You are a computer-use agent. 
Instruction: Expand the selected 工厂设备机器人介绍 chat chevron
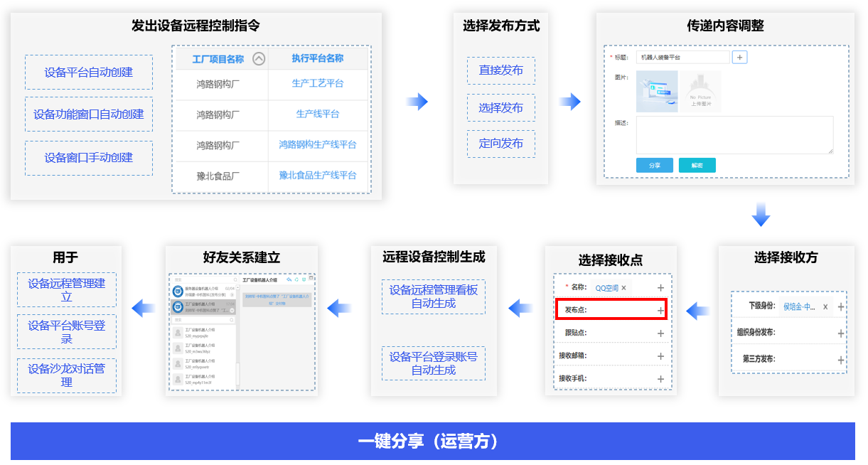232,311
